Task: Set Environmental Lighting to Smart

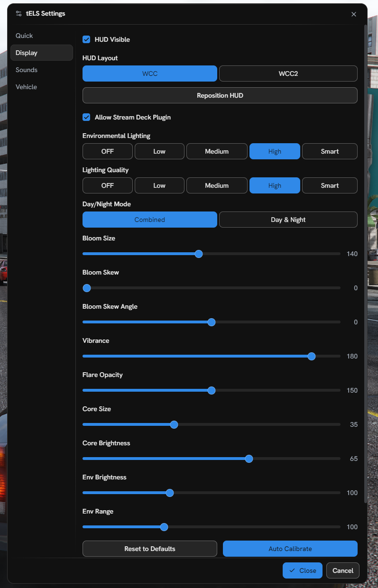Action: coord(330,151)
